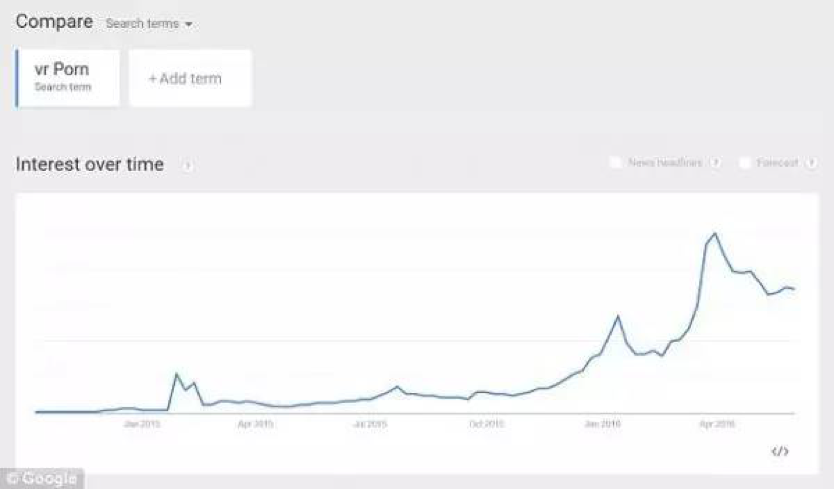The height and width of the screenshot is (489, 834).
Task: Click the Jan 2015 axis label
Action: pyautogui.click(x=141, y=424)
